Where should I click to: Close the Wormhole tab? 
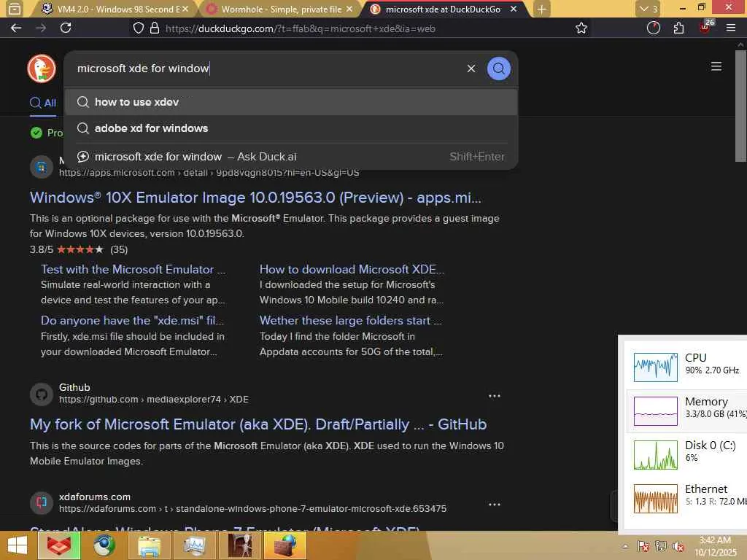349,9
